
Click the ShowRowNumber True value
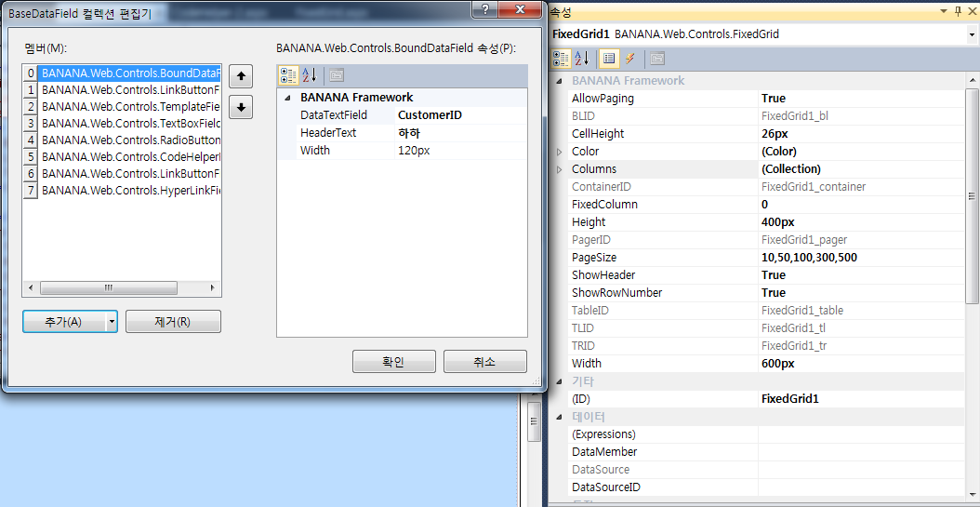pos(861,293)
